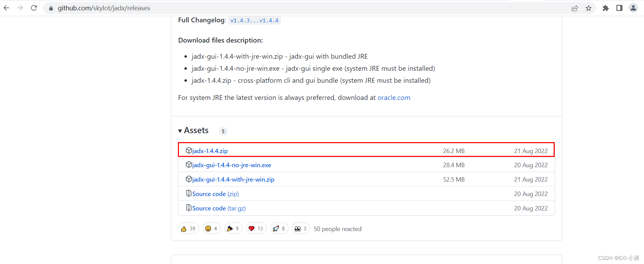The width and height of the screenshot is (644, 264).
Task: Click the '21 Aug 2022' date of jadx-1.4.4.zip
Action: (531, 151)
